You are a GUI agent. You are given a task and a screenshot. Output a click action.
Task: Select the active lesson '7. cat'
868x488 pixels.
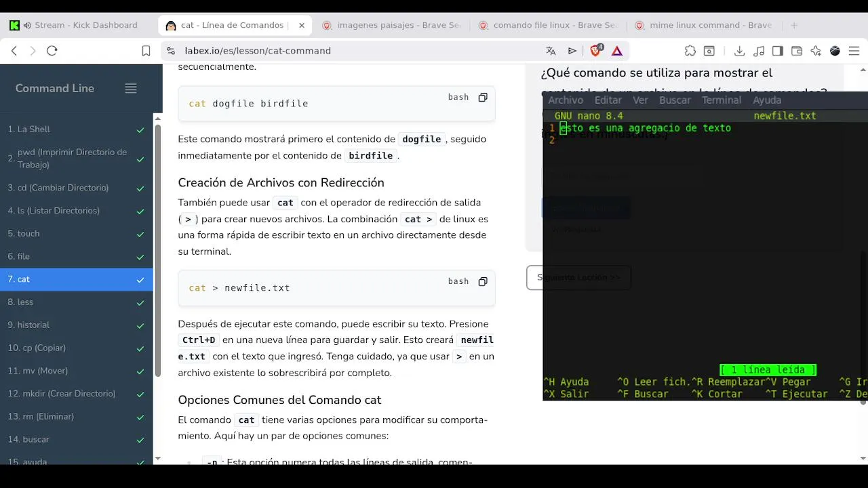coord(76,279)
